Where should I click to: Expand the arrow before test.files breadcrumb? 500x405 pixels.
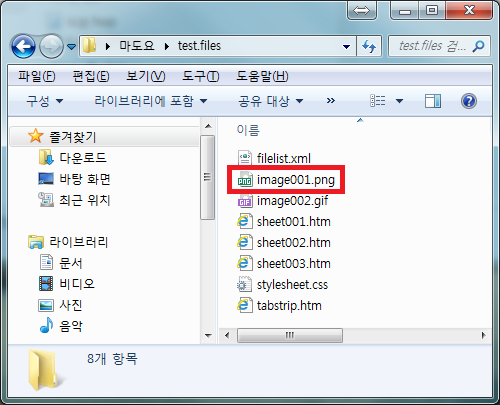[x=167, y=46]
